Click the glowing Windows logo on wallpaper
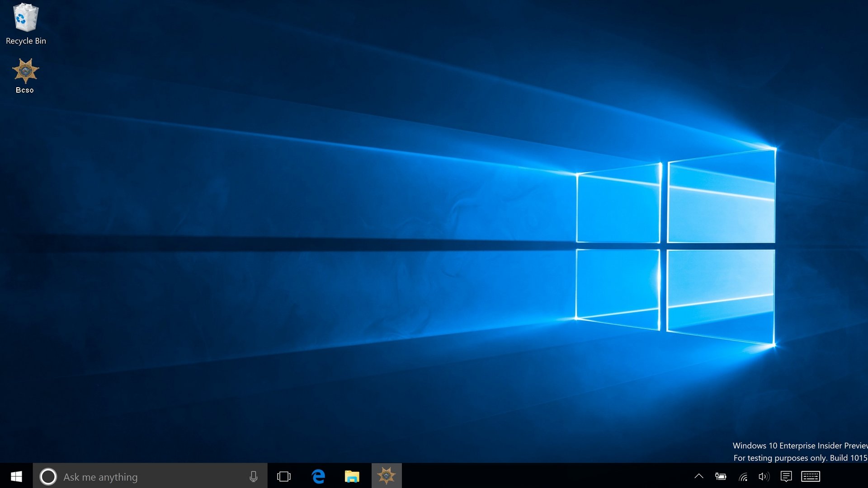This screenshot has height=488, width=868. coord(675,246)
